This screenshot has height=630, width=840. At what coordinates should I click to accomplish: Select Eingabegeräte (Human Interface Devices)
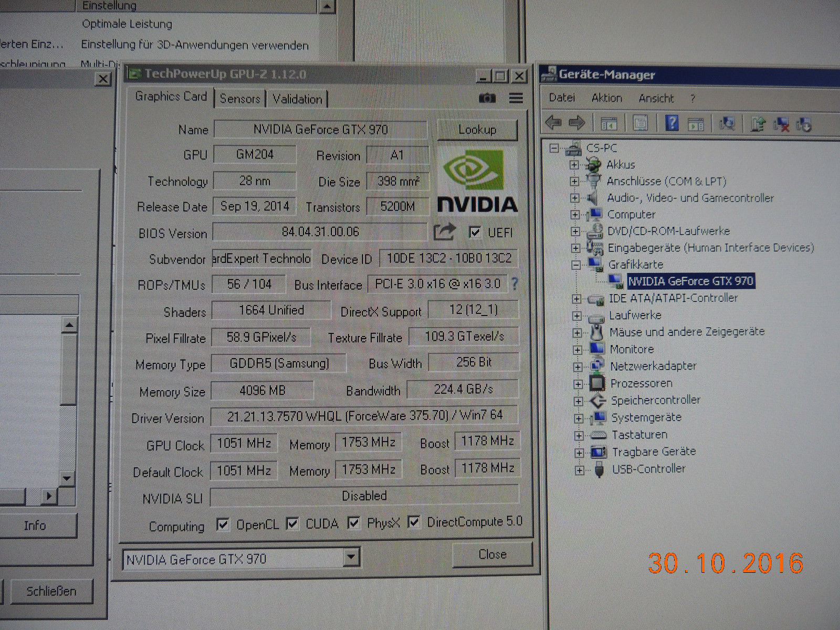[x=711, y=248]
